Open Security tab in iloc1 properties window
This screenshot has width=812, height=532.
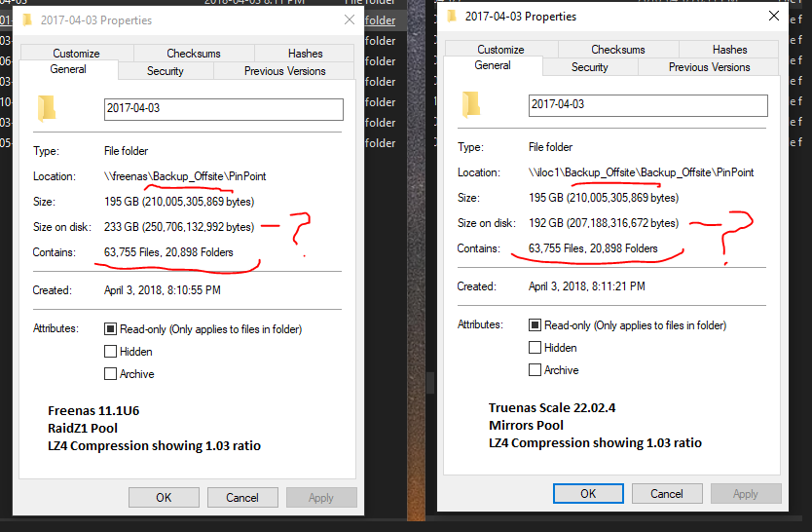590,67
